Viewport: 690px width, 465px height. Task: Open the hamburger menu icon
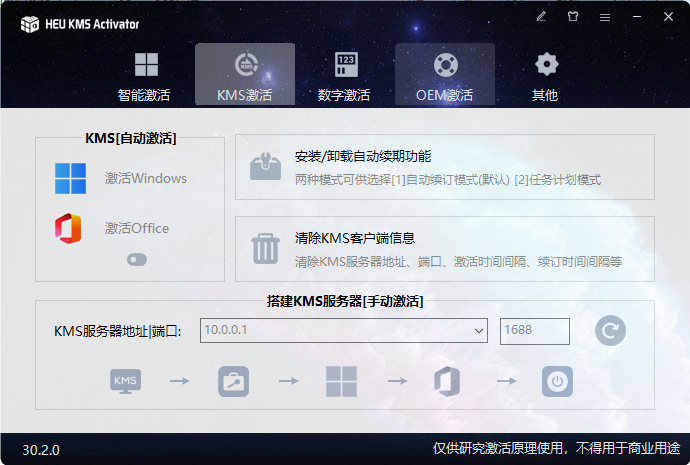coord(605,17)
